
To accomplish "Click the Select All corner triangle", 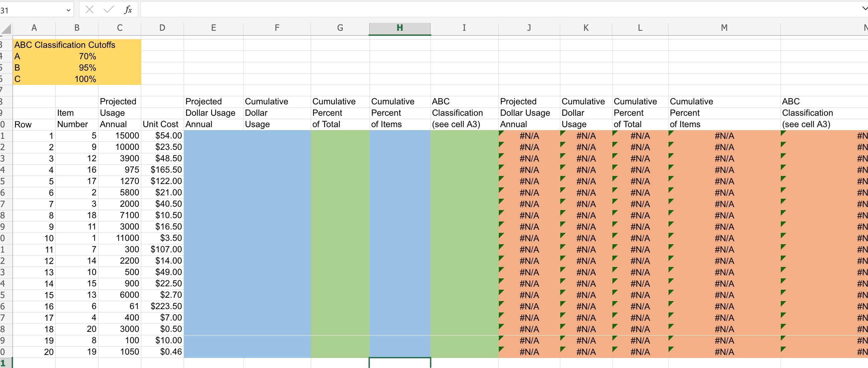I will coord(6,29).
